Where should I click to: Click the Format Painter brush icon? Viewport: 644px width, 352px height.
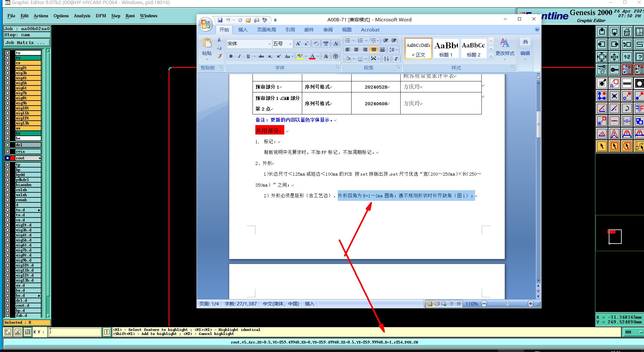219,56
